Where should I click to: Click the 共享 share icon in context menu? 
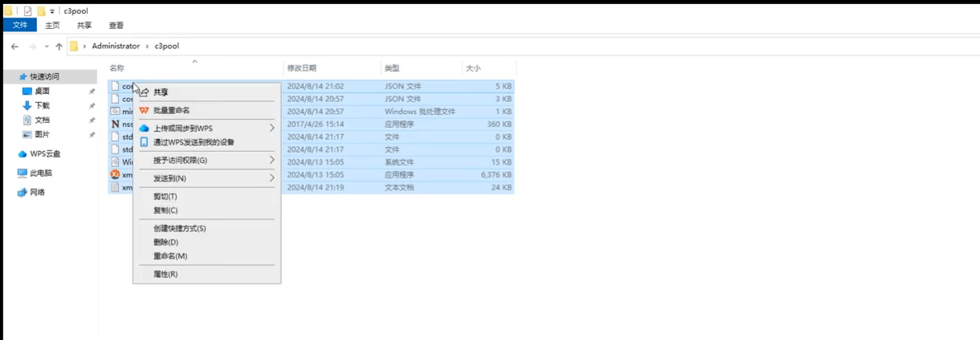pos(144,92)
